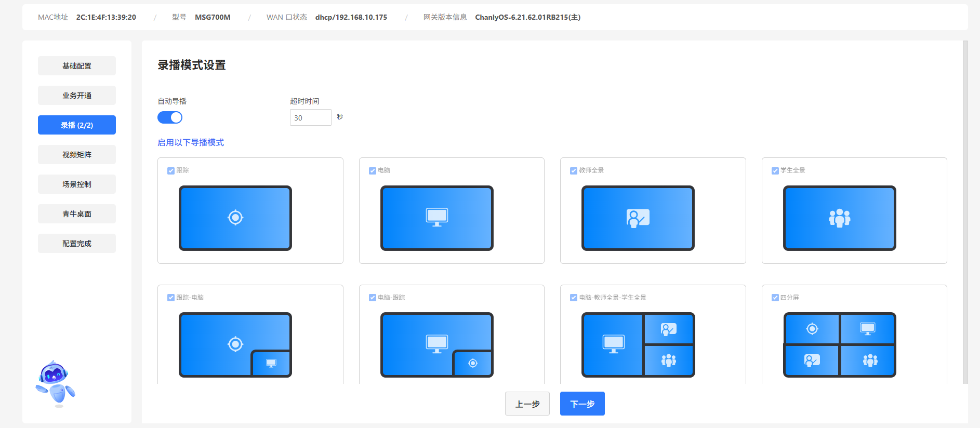980x428 pixels.
Task: Click the 四分屏 quad-split layout preview
Action: click(839, 344)
